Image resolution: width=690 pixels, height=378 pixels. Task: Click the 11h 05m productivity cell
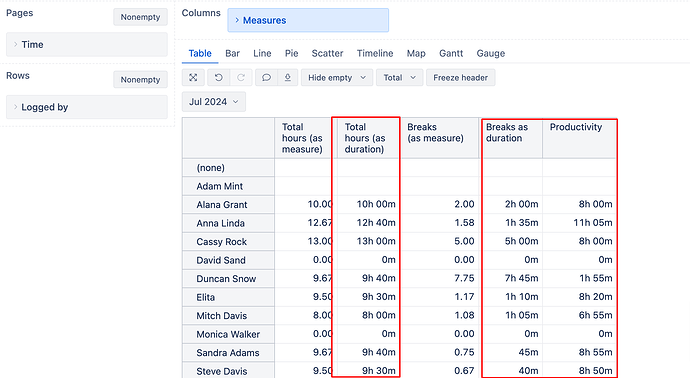[580, 223]
